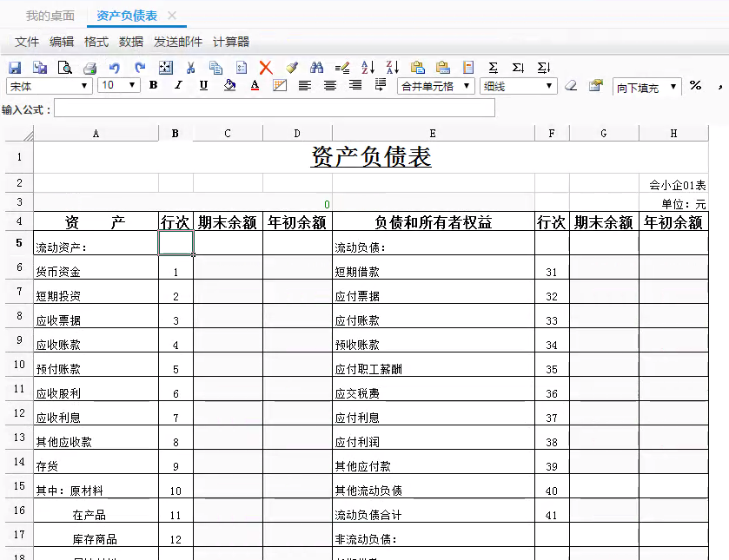Click the Save floppy disk icon
The height and width of the screenshot is (560, 729).
pyautogui.click(x=15, y=68)
